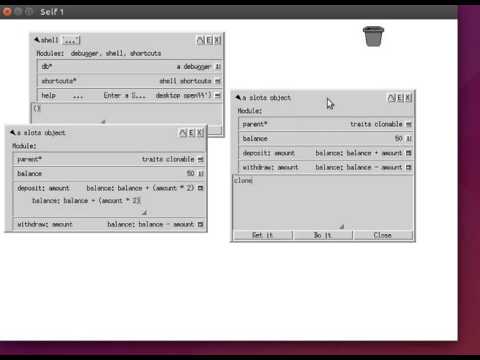
Task: Click parent* '=' button in 'amount * 2' object
Action: point(200,160)
